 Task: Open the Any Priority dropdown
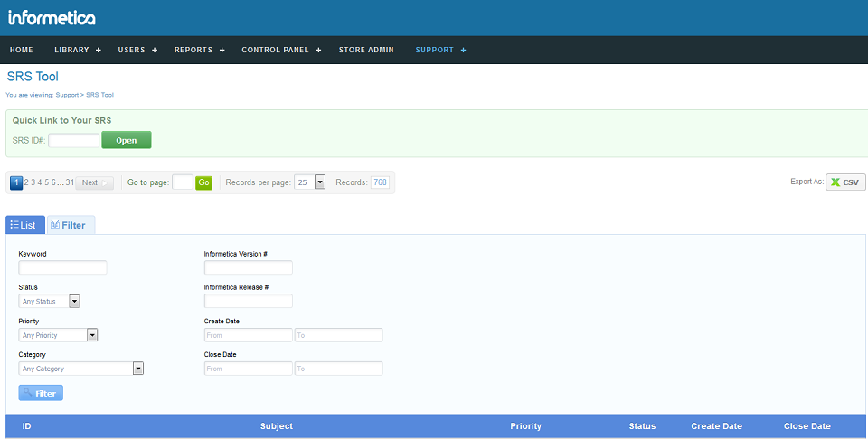coord(58,335)
